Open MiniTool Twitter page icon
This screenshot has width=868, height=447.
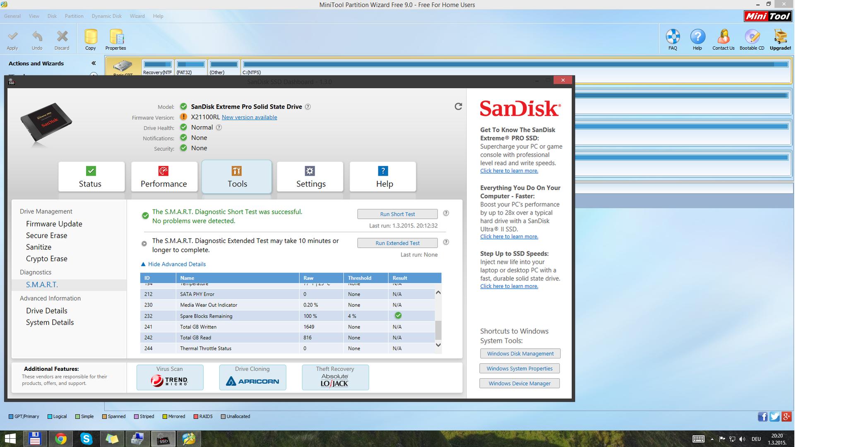pos(774,417)
